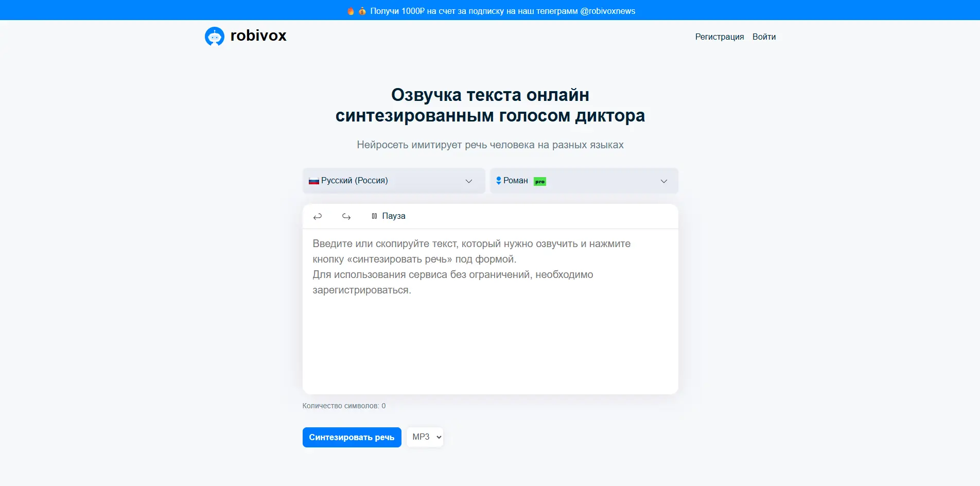Click the voice pin icon next to Роман

[x=498, y=181]
